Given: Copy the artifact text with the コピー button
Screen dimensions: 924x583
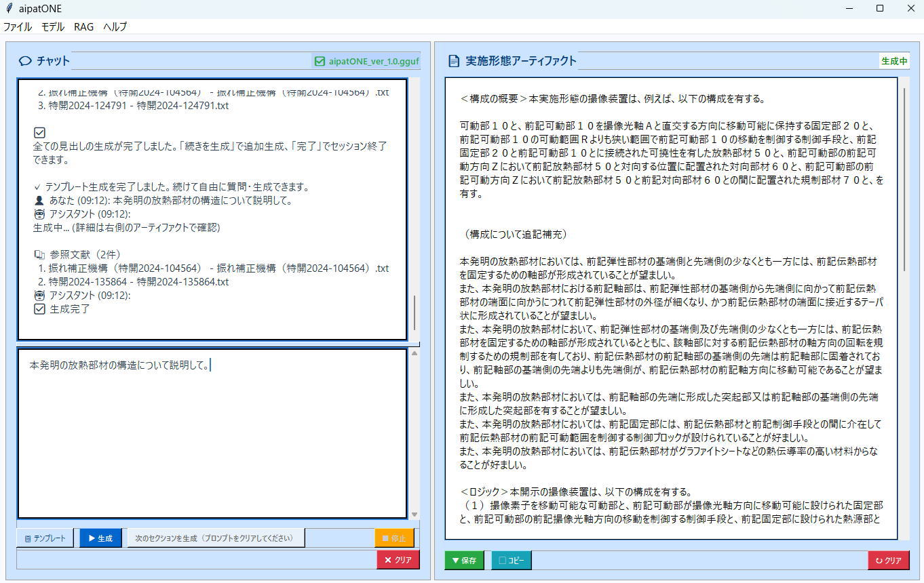Looking at the screenshot, I should (512, 561).
